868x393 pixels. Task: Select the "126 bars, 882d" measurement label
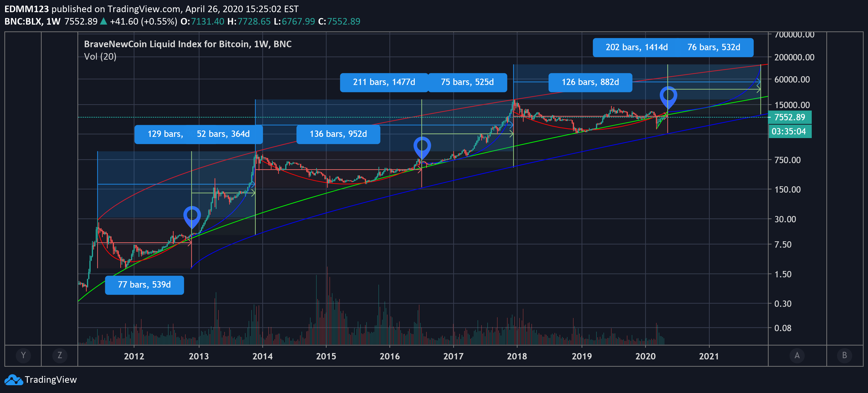(x=590, y=82)
